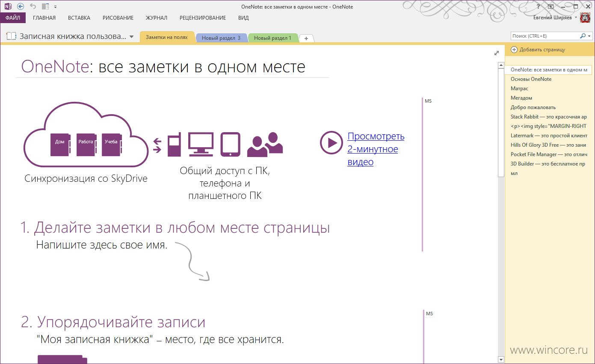Click the Поиск (CTRL+E) search field
595x364 pixels.
click(545, 36)
